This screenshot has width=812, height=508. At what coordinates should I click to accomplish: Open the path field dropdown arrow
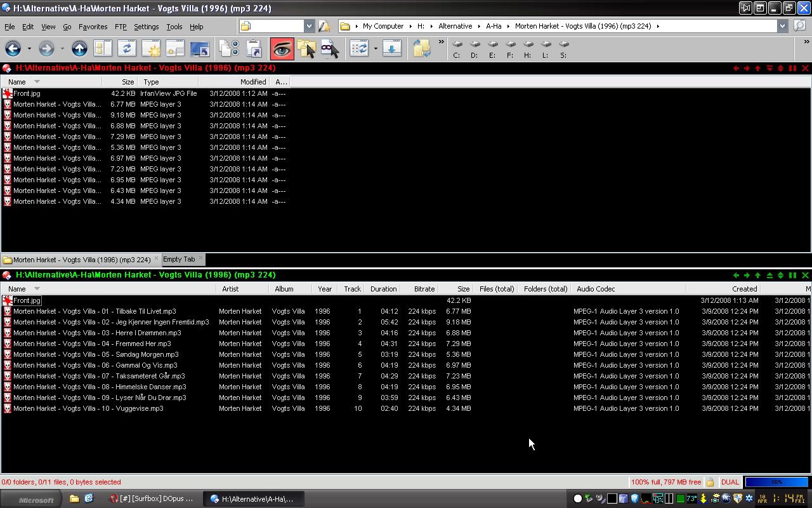pos(782,26)
